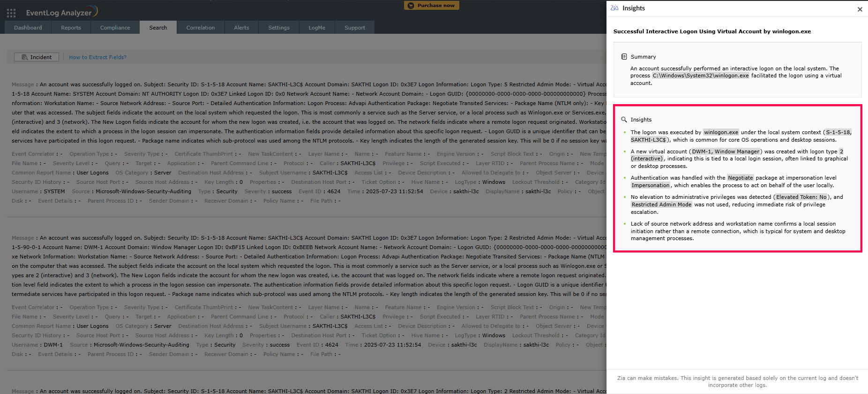This screenshot has height=394, width=868.
Task: Click the DWM-1, Window Manager tag
Action: (x=726, y=152)
